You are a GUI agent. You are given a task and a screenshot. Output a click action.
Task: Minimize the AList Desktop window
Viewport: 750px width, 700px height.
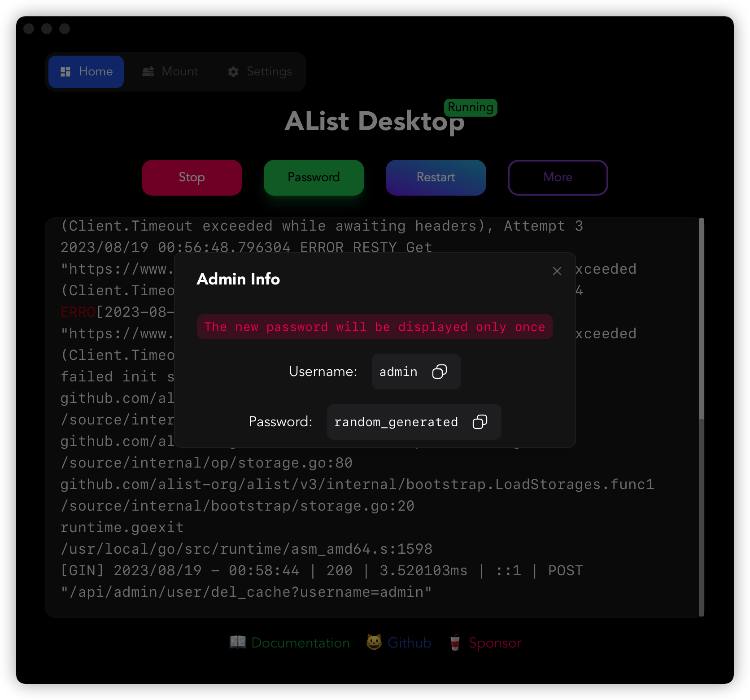coord(47,29)
